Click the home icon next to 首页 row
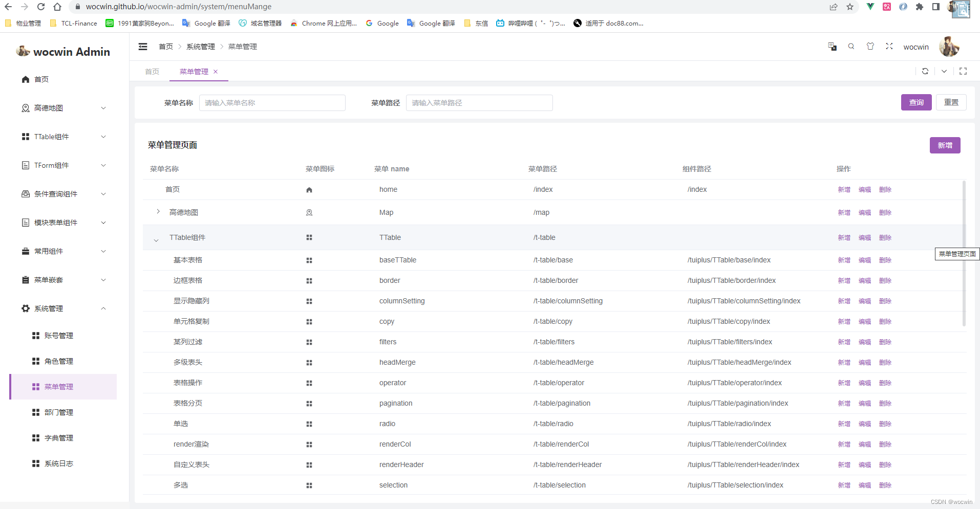This screenshot has width=980, height=509. point(309,189)
